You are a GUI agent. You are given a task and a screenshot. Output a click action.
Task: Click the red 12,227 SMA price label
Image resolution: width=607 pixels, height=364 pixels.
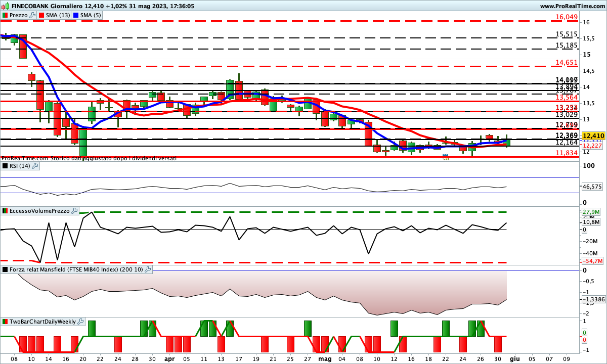pyautogui.click(x=592, y=145)
